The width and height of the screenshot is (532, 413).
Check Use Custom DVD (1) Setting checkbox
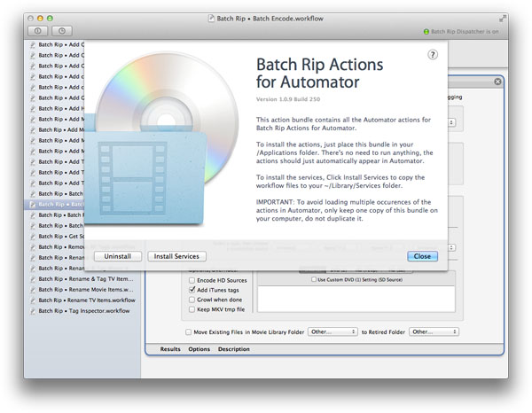click(314, 279)
